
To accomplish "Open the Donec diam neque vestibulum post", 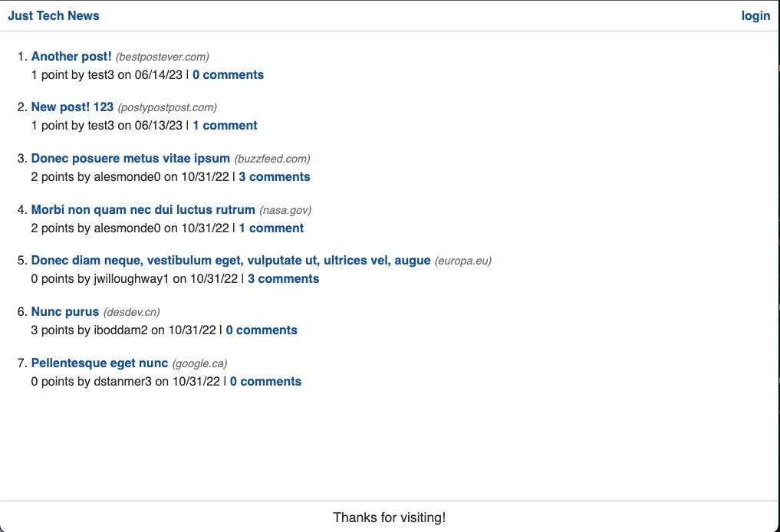I will click(230, 260).
